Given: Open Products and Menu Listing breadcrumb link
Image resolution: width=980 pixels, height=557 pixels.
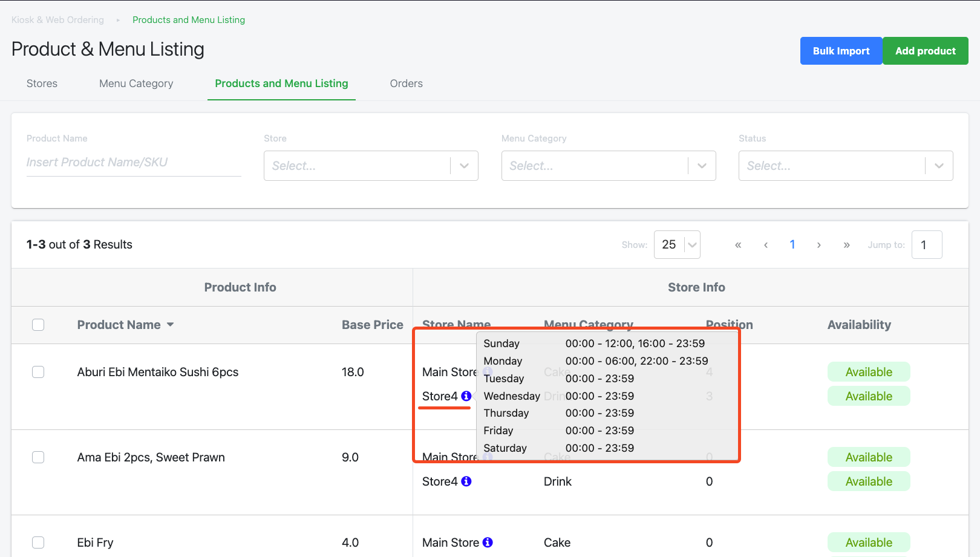Looking at the screenshot, I should coord(189,20).
